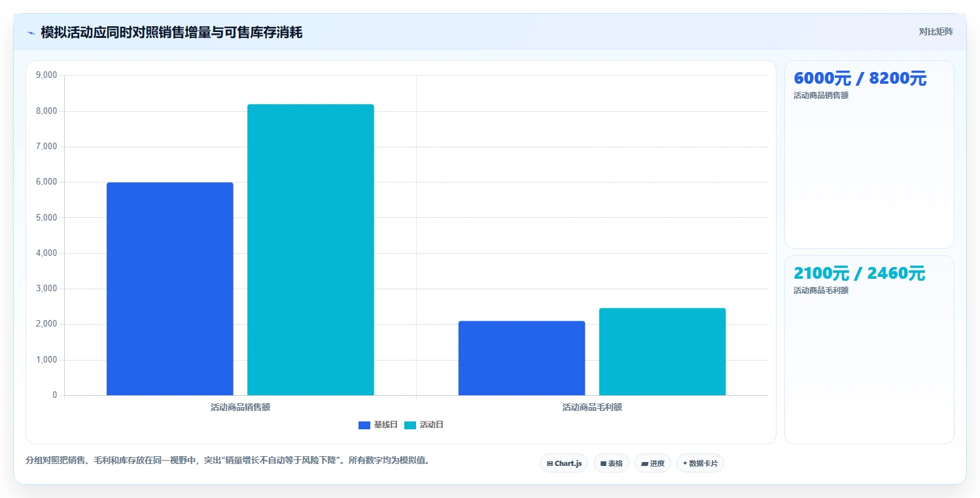Click the panel title 模拟活动应同时对照销售增量与可售库存消耗
Image resolution: width=980 pixels, height=498 pixels.
click(171, 32)
